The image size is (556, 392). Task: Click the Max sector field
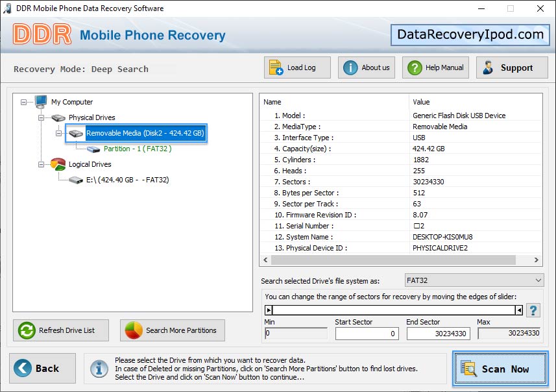(x=509, y=334)
